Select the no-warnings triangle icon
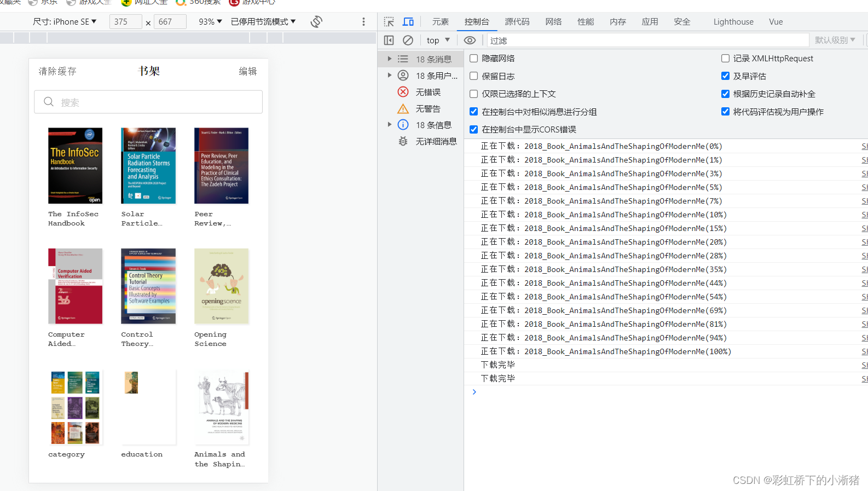The height and width of the screenshot is (491, 868). 403,108
